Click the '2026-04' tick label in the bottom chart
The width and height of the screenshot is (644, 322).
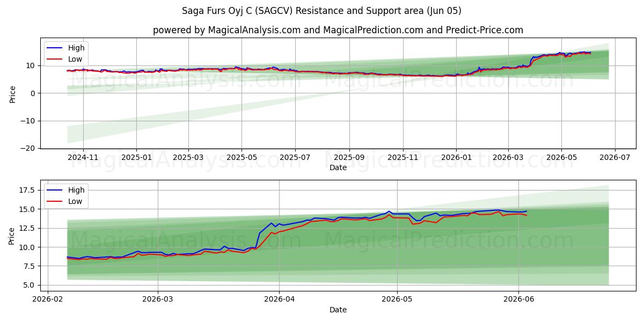click(280, 299)
